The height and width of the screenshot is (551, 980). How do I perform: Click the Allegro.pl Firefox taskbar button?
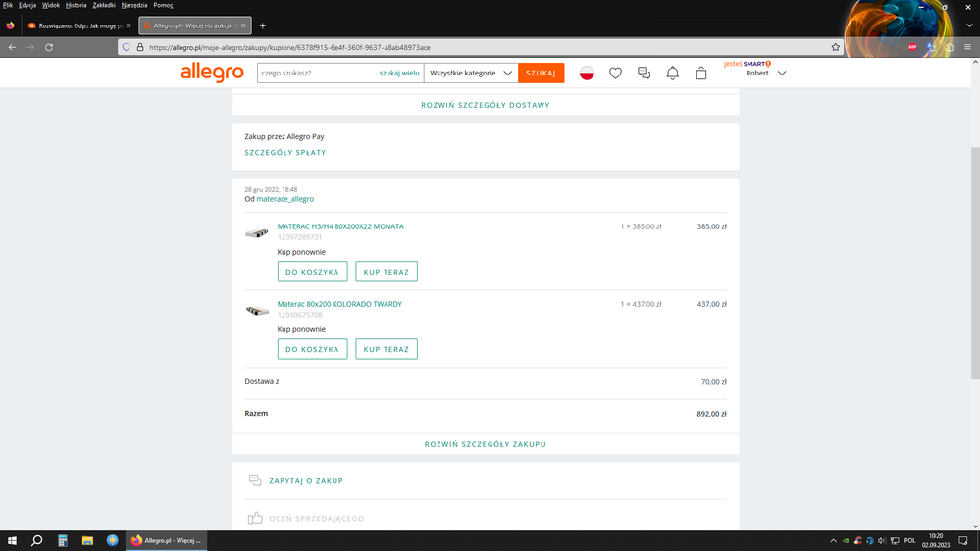166,540
